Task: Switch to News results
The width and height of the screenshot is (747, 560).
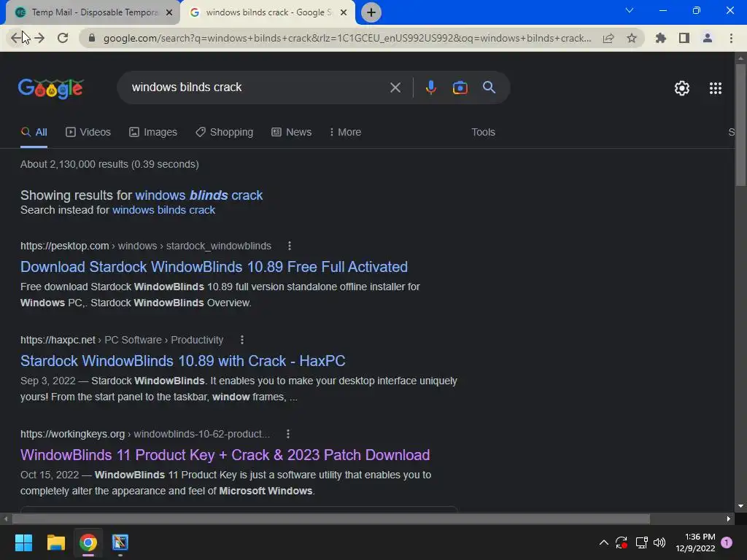Action: click(292, 133)
